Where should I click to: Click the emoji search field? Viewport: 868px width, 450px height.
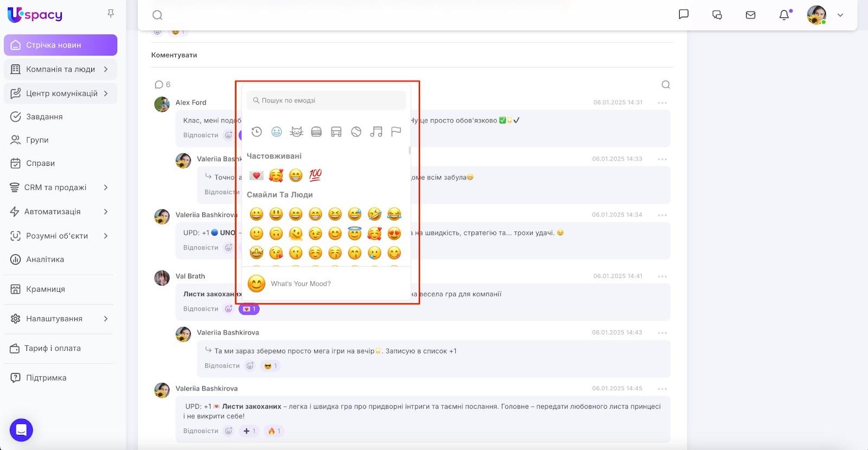(x=326, y=100)
